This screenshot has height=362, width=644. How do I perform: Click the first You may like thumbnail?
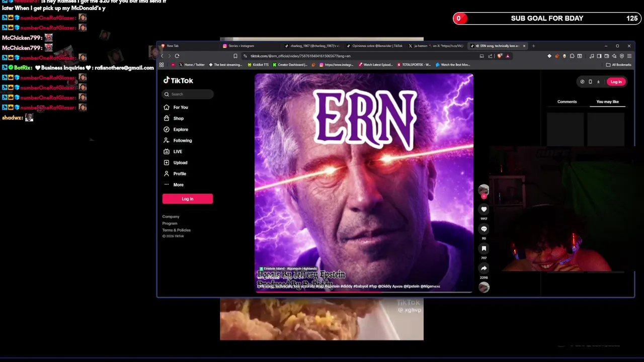coord(566,129)
